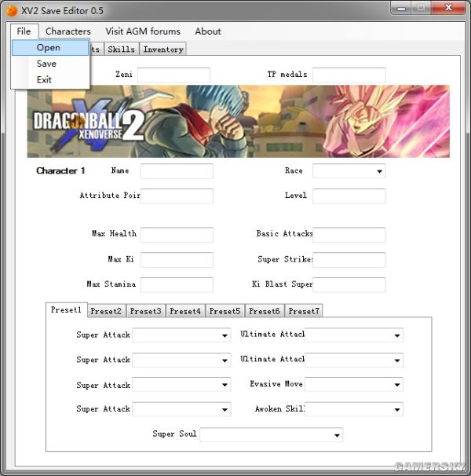The height and width of the screenshot is (476, 471).
Task: Click the Ki Blast Super field
Action: pyautogui.click(x=349, y=285)
